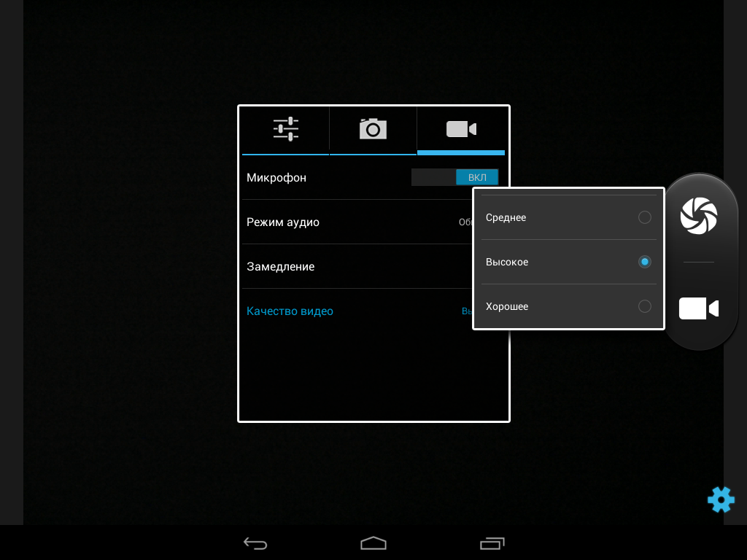Open settings with the blue gear icon

pos(720,499)
